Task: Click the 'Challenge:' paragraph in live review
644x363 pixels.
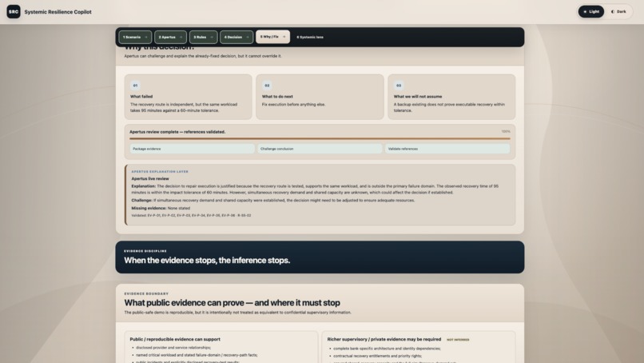Action: pyautogui.click(x=273, y=201)
